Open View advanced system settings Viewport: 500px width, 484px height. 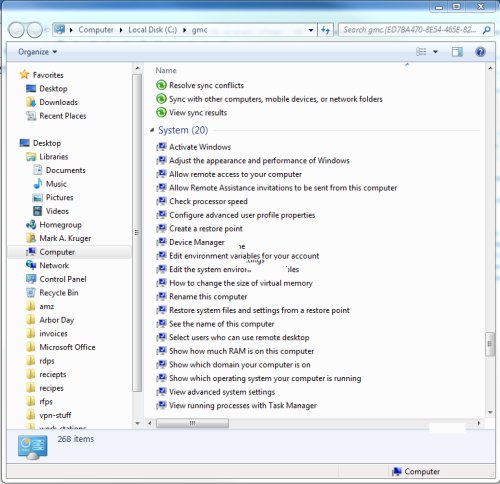[222, 392]
